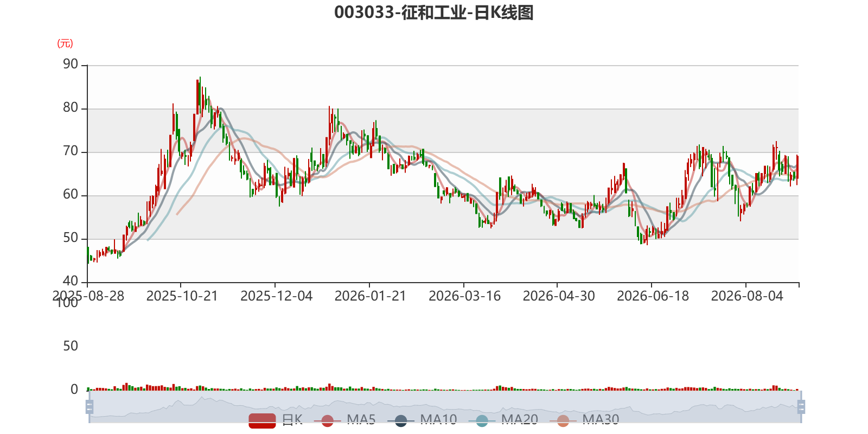Toggle MA30 line visibility via legend text
This screenshot has height=434, width=868.
click(x=601, y=420)
